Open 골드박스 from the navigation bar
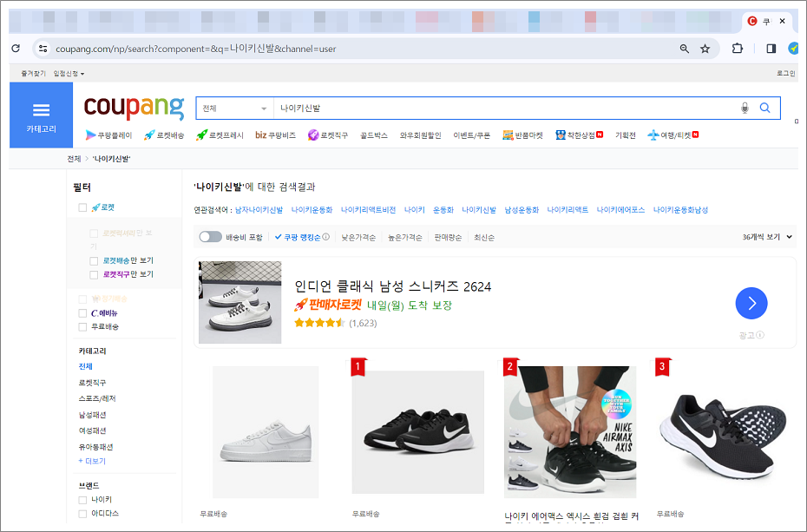 (x=374, y=135)
